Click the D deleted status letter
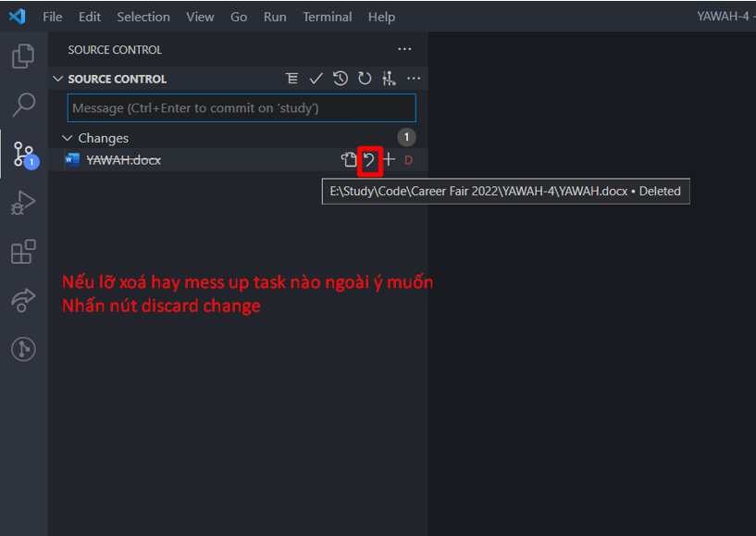 click(408, 160)
